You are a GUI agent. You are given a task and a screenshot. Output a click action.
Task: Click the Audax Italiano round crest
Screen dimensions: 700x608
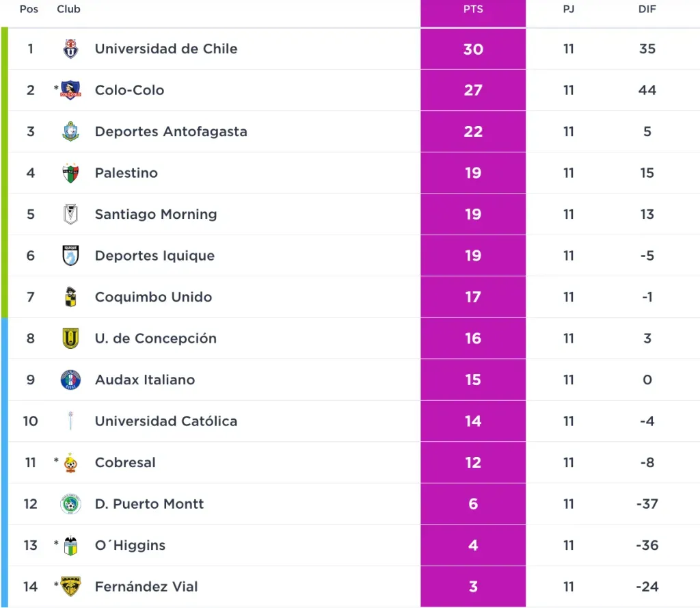tap(70, 380)
